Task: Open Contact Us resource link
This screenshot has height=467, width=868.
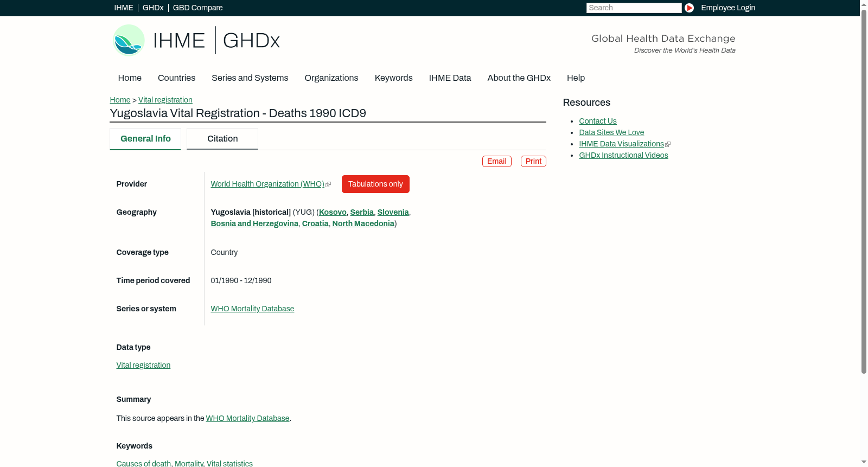Action: [x=598, y=121]
